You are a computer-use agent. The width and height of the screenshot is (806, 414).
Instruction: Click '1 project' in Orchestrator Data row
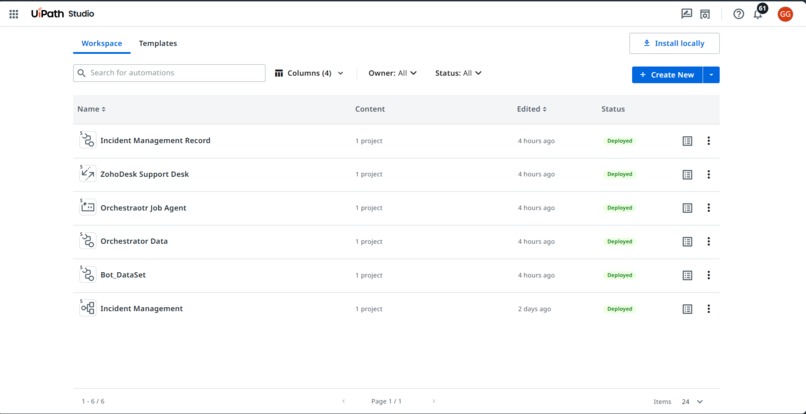click(x=369, y=242)
